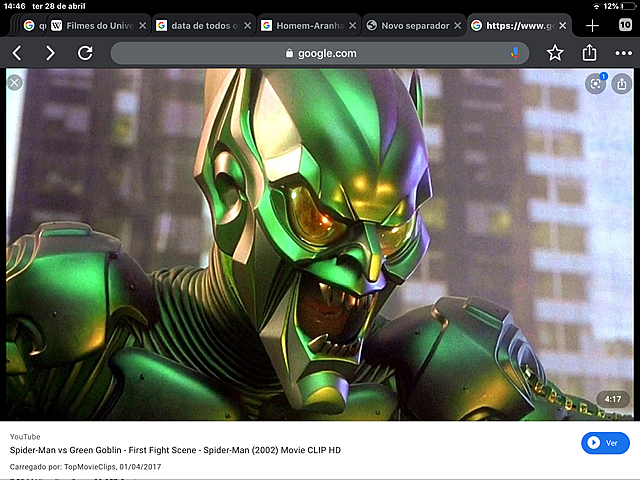Switch to the first Google tab
The image size is (640, 480).
click(x=33, y=26)
